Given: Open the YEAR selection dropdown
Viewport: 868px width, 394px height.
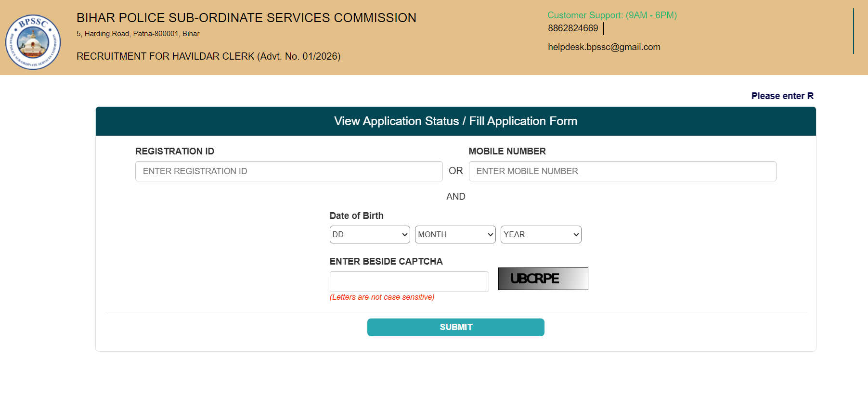Looking at the screenshot, I should click(541, 234).
